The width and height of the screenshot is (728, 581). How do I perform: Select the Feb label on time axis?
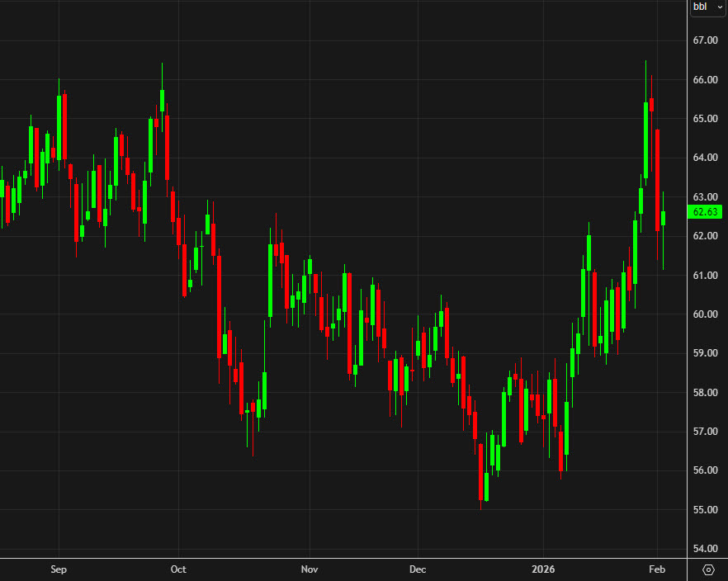coord(656,569)
